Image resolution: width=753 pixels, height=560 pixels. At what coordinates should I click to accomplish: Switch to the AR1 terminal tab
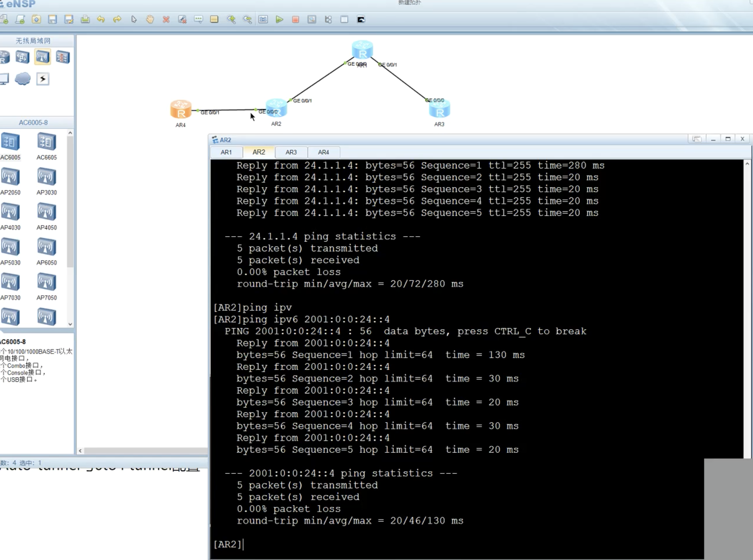pos(226,152)
